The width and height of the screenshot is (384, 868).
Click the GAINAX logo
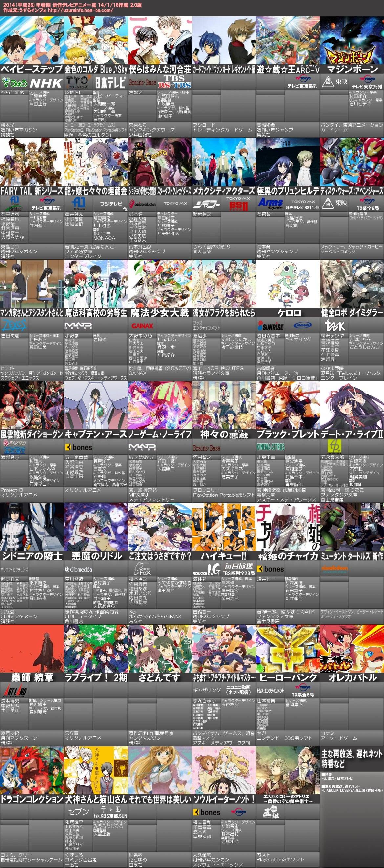click(x=142, y=326)
